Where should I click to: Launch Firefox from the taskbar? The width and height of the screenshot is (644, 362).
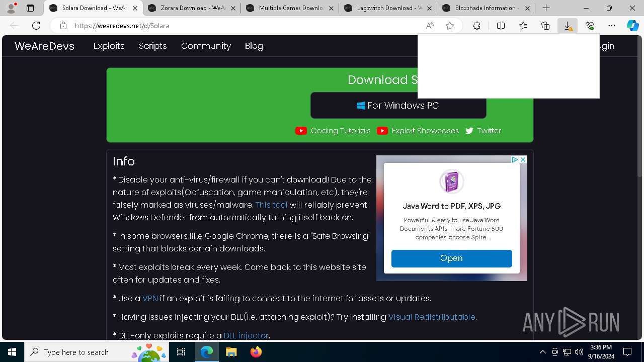pos(256,352)
